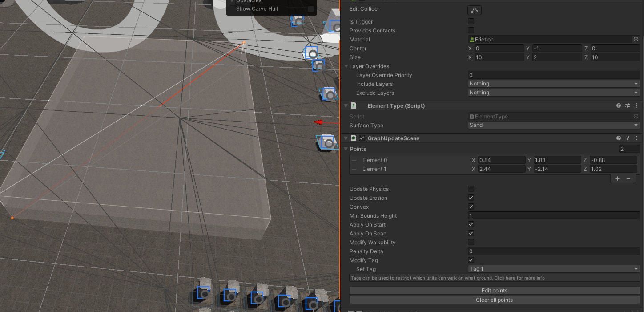Remove a point with the minus icon
Viewport: 644px width, 312px height.
point(628,178)
